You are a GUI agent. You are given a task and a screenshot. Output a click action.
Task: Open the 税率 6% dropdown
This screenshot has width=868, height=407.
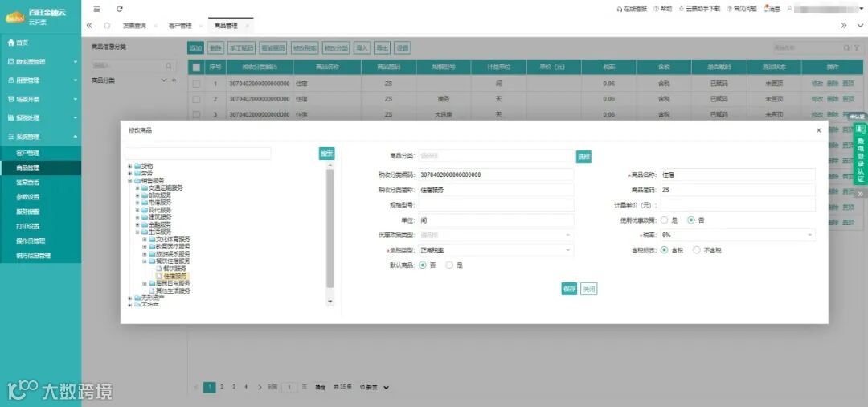tap(737, 236)
